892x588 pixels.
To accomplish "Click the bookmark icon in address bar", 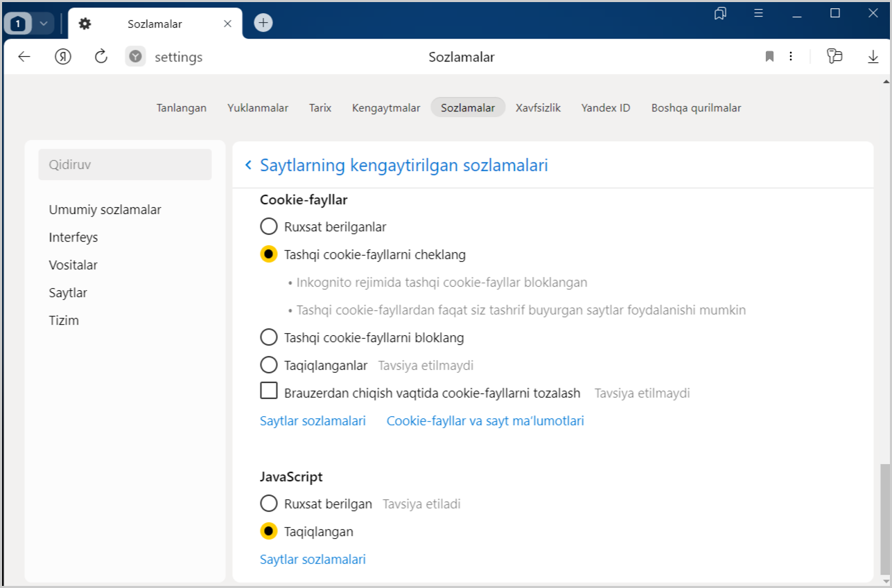I will (769, 57).
